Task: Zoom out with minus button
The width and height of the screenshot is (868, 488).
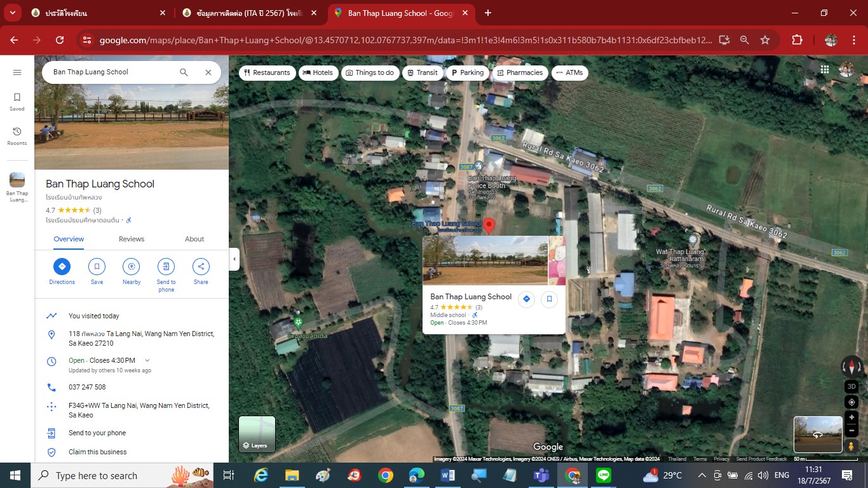Action: tap(851, 431)
